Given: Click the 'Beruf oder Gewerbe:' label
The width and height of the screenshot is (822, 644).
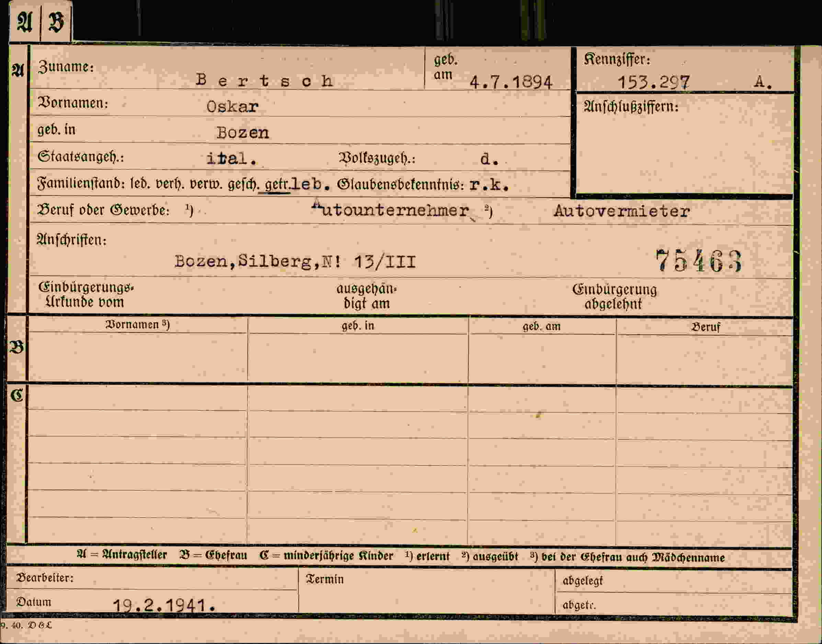Looking at the screenshot, I should (x=103, y=210).
